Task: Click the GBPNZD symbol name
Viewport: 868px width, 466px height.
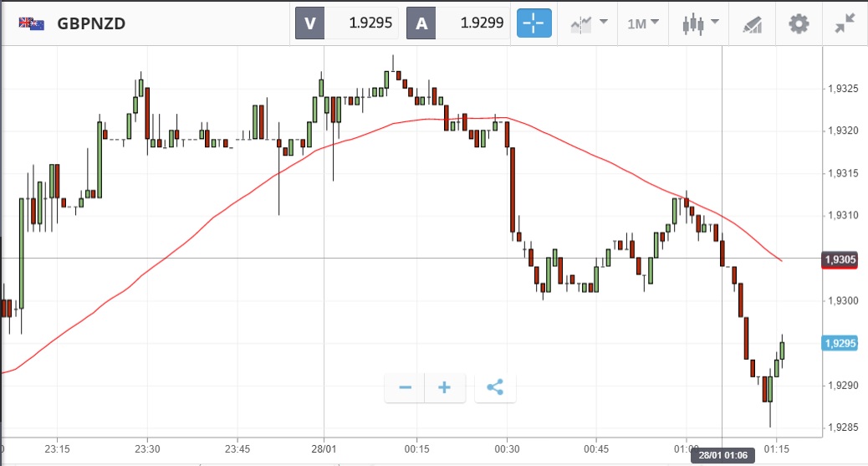Action: pyautogui.click(x=91, y=23)
